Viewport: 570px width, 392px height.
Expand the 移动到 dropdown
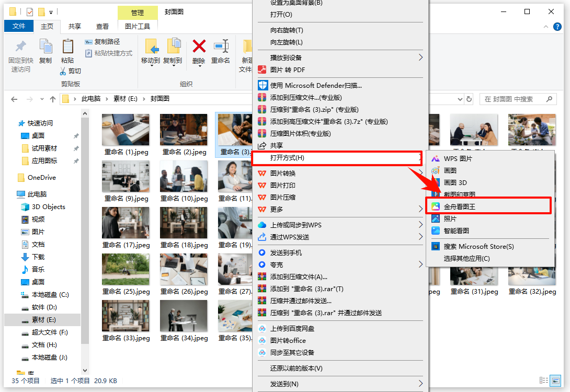[151, 61]
